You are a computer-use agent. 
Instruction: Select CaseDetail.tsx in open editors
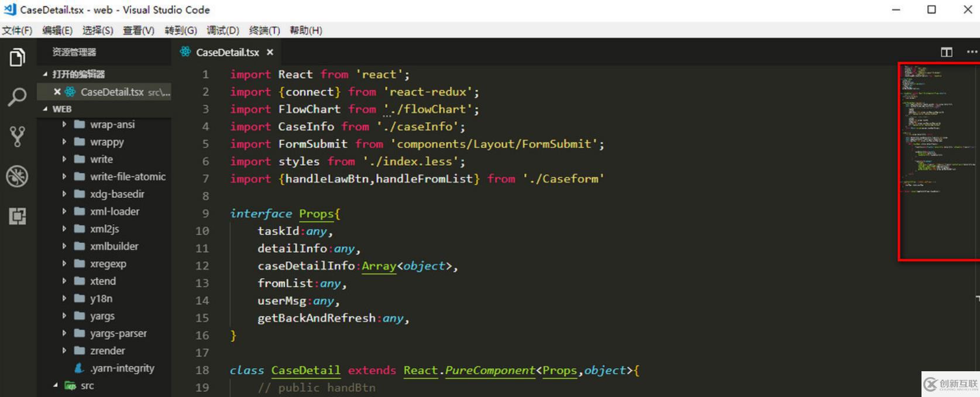[x=104, y=91]
